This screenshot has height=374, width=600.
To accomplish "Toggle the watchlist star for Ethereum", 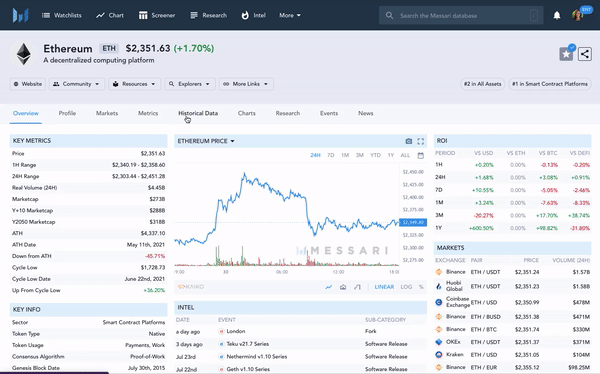I will [566, 54].
